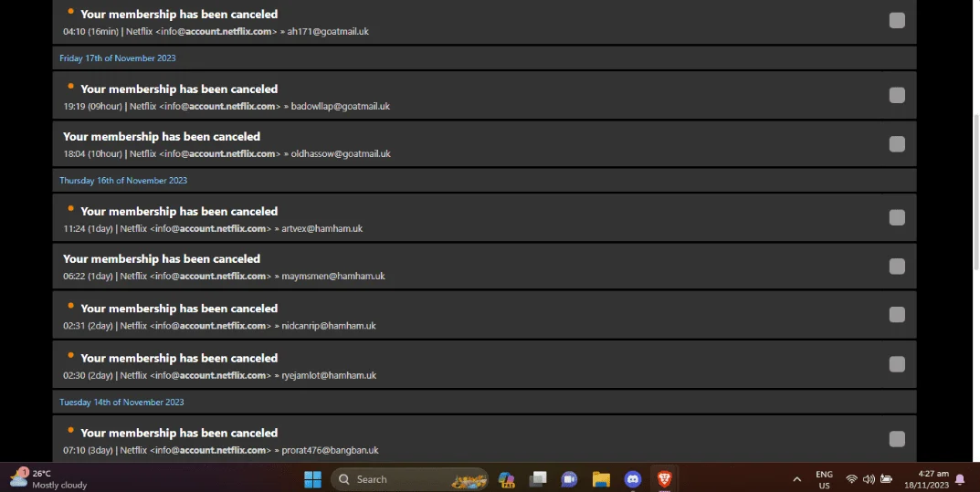The image size is (980, 492).
Task: Open the volume speaker control
Action: coord(869,479)
